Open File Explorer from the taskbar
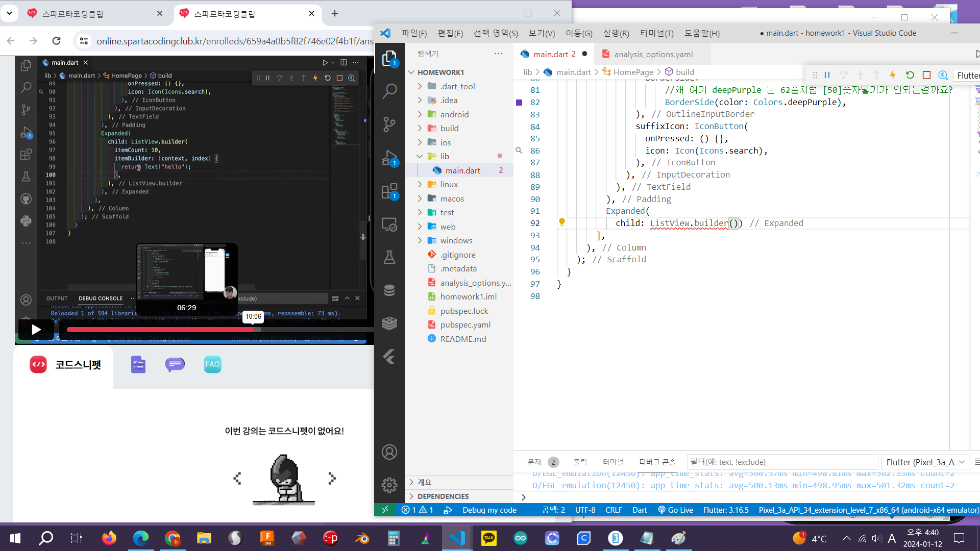 pos(204,538)
